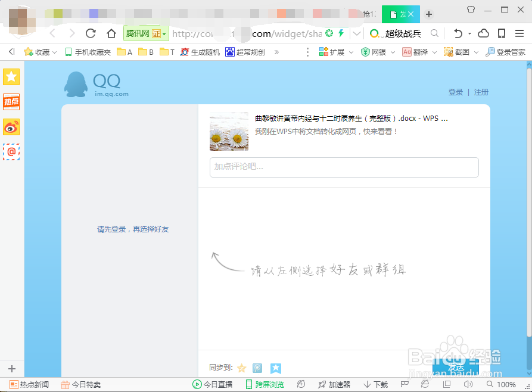
Task: Add a sidebar app with plus icon
Action: tap(12, 369)
